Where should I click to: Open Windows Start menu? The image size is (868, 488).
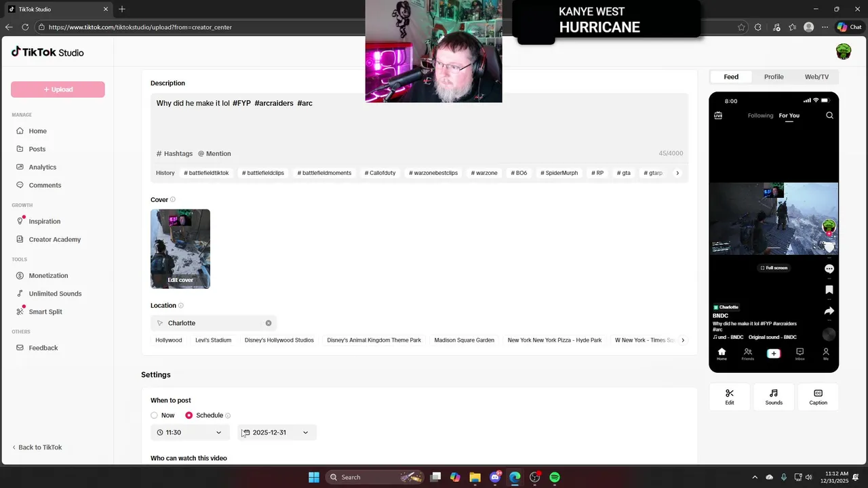pos(314,477)
